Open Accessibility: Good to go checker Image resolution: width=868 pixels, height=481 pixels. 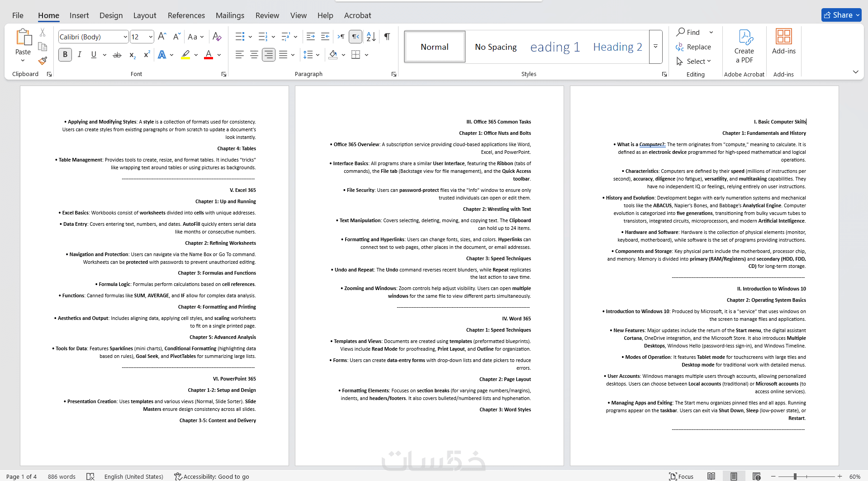point(212,476)
